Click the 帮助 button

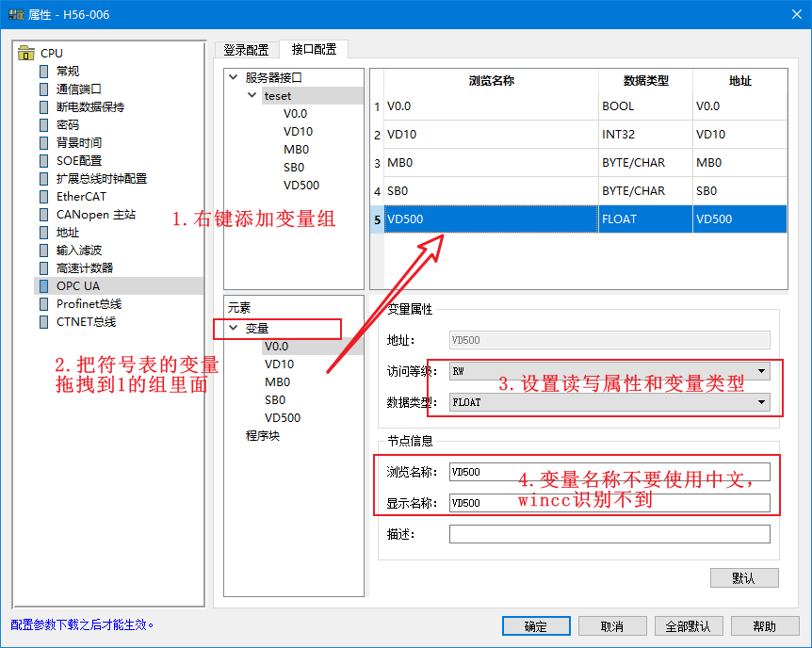click(765, 626)
